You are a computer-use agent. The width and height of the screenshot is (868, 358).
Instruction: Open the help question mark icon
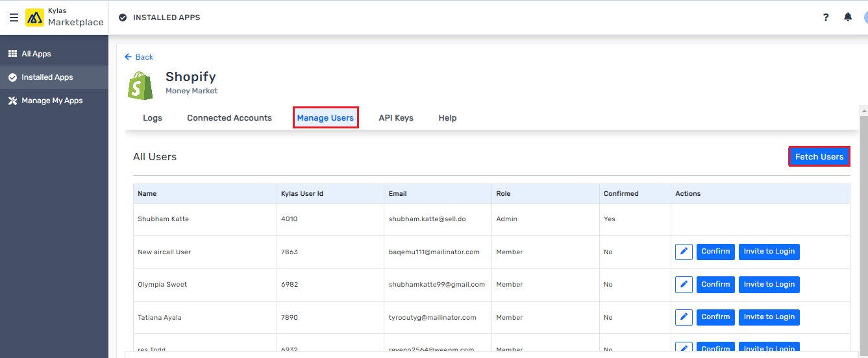(826, 18)
